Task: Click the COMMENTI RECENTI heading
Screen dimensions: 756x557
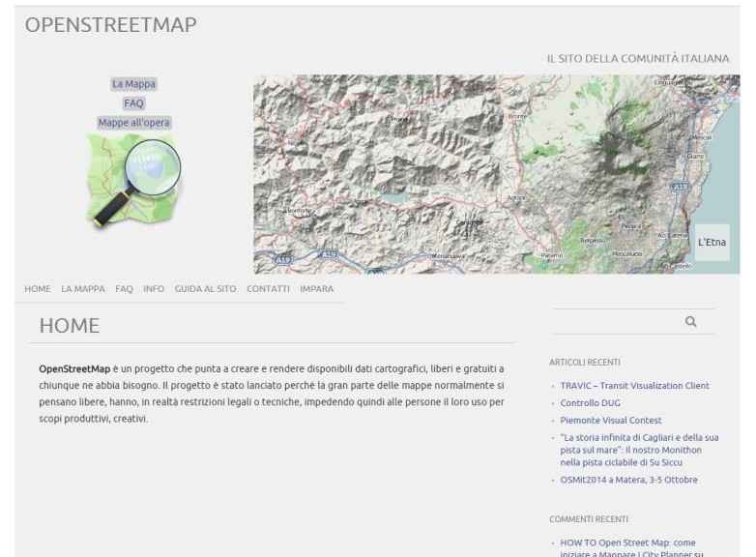Action: pyautogui.click(x=589, y=519)
